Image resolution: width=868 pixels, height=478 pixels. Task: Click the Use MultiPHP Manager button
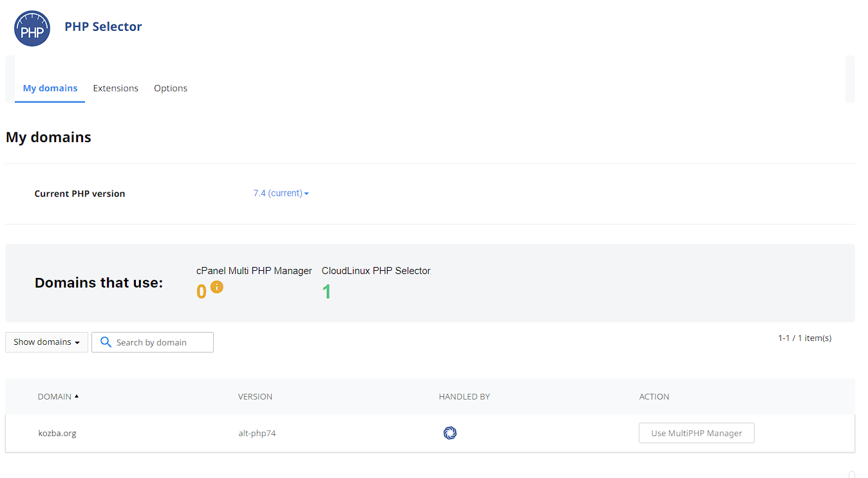click(x=696, y=433)
